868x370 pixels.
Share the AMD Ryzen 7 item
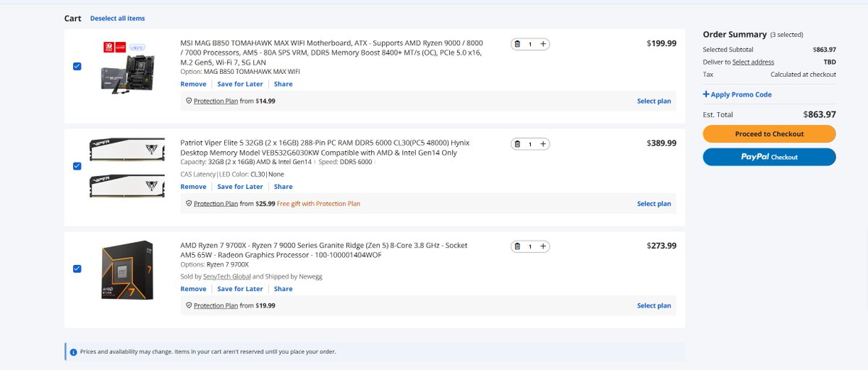(284, 289)
